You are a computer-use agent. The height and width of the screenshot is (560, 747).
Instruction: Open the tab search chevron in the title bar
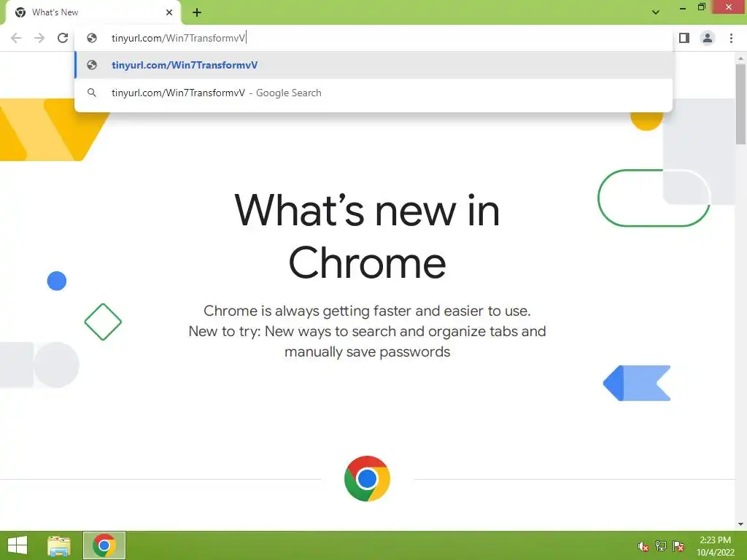pos(656,12)
